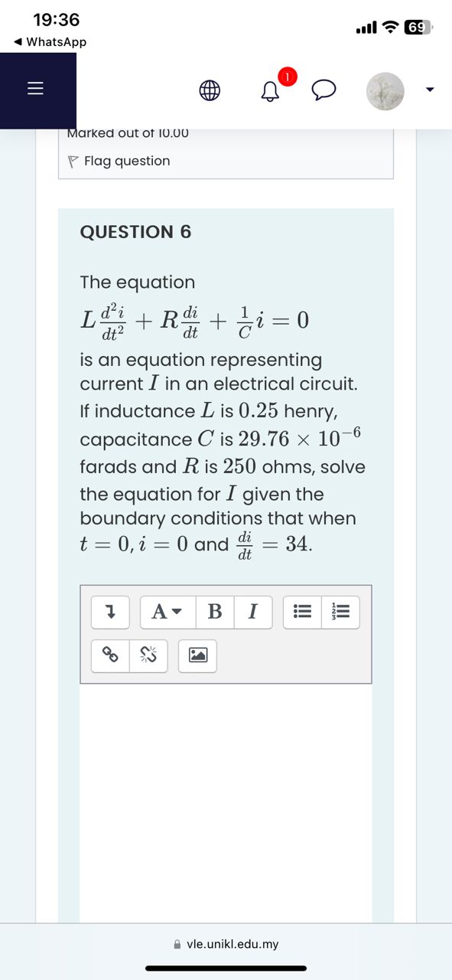
Task: Open the messaging chat bubble icon
Action: (323, 90)
